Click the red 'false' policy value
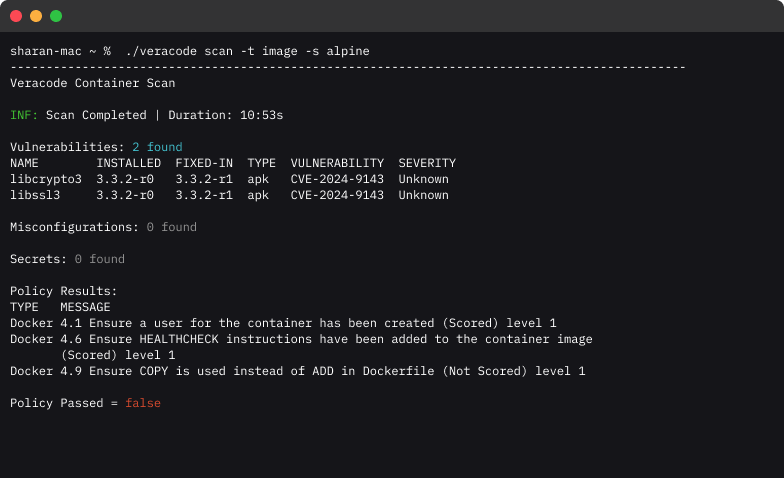The image size is (784, 478). tap(143, 403)
